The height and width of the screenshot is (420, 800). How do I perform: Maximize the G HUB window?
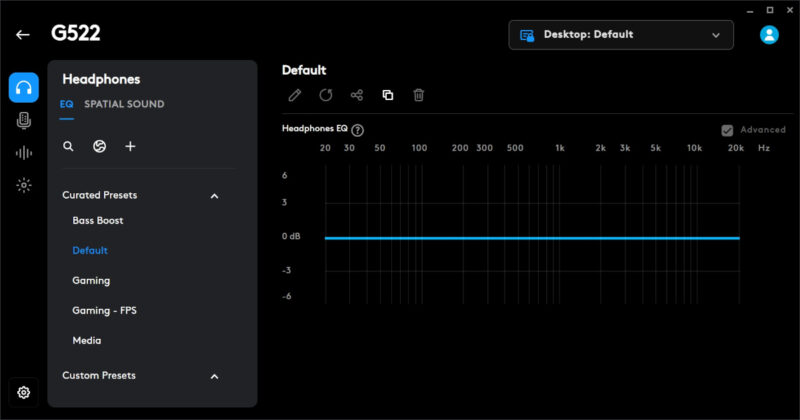click(770, 10)
